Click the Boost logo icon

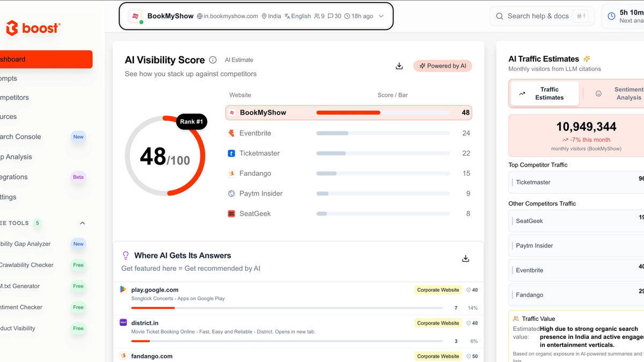pyautogui.click(x=12, y=28)
